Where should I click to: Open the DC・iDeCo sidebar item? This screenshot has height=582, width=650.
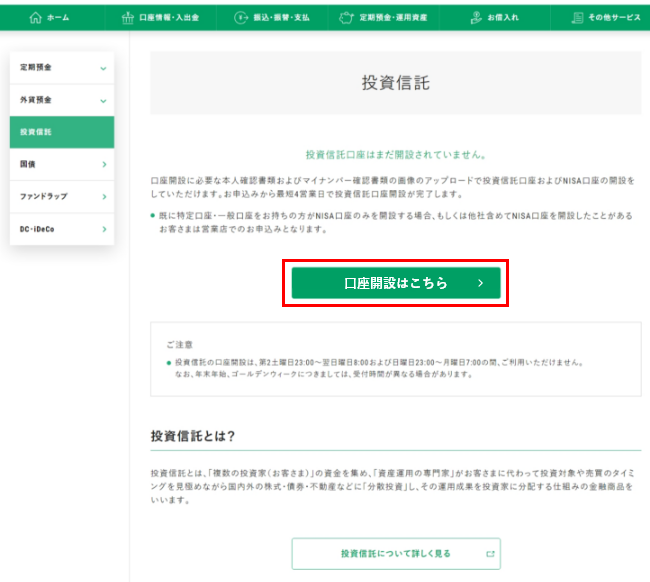point(61,229)
